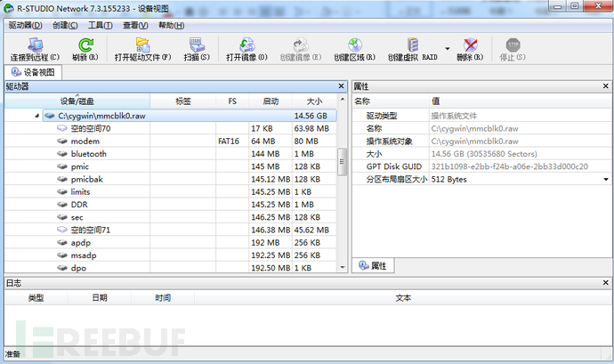The image size is (614, 364).
Task: Click the 值 properties column header
Action: tap(521, 101)
